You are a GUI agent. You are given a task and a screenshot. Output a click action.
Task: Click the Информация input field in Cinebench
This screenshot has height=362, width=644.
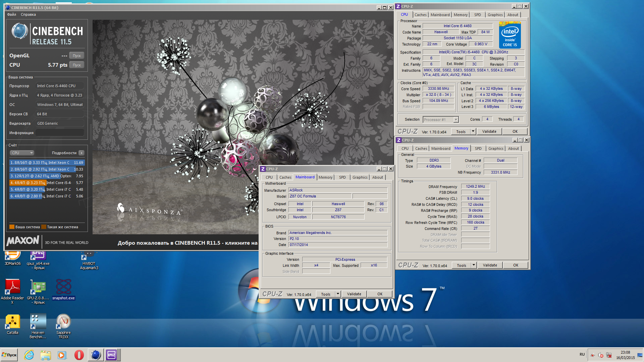pos(60,133)
